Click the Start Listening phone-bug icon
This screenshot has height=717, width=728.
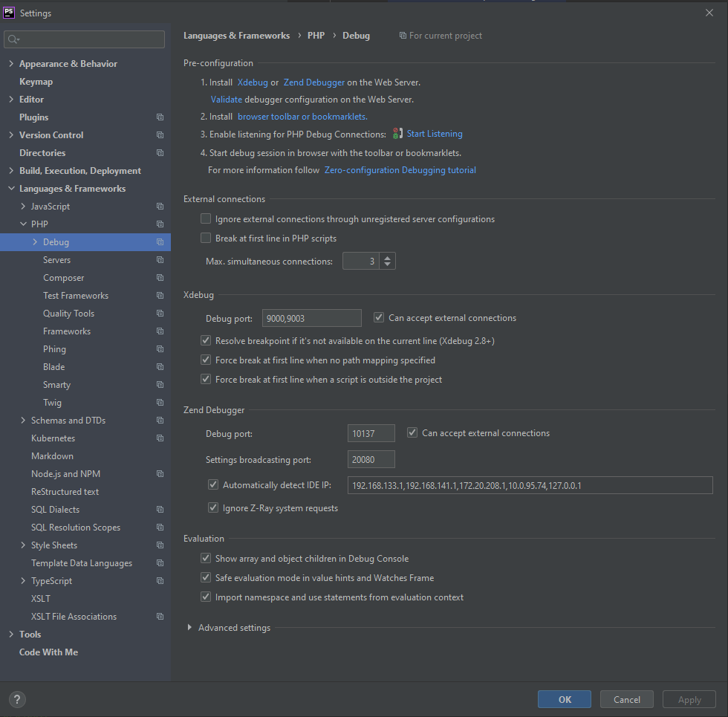[397, 134]
